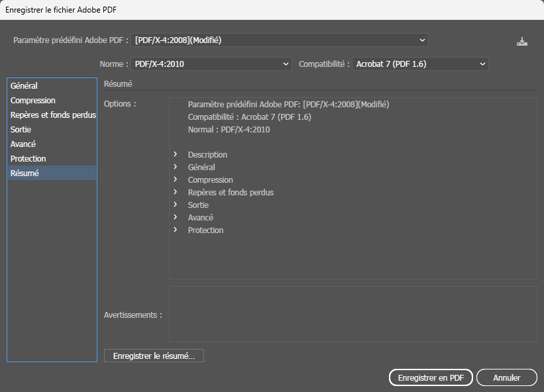Image resolution: width=544 pixels, height=392 pixels.
Task: Select Compression in the left panel
Action: (33, 101)
